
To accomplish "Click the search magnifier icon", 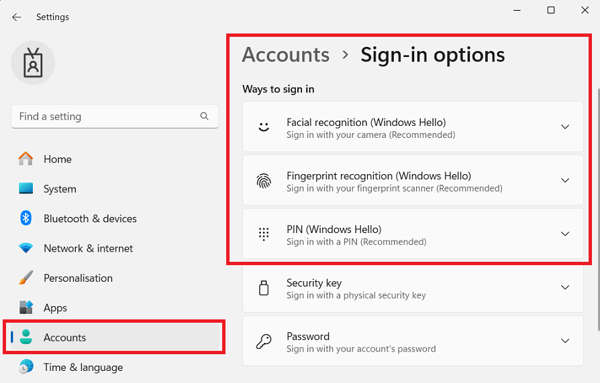I will [204, 116].
